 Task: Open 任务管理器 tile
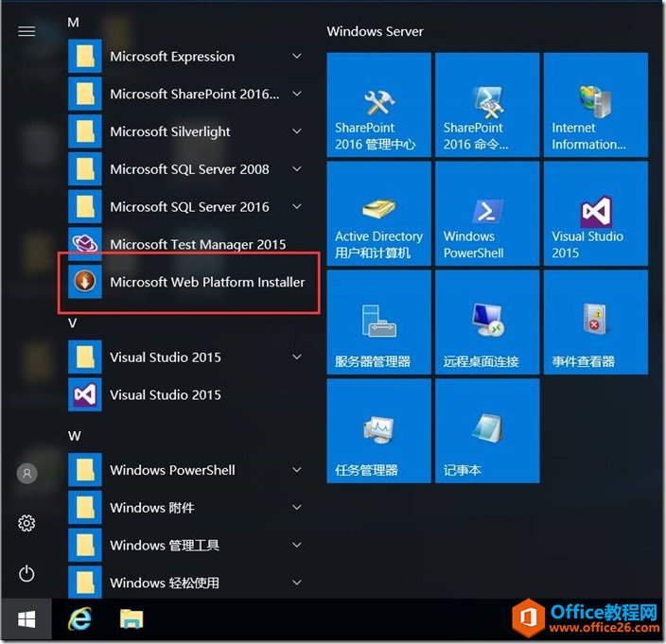[x=378, y=431]
